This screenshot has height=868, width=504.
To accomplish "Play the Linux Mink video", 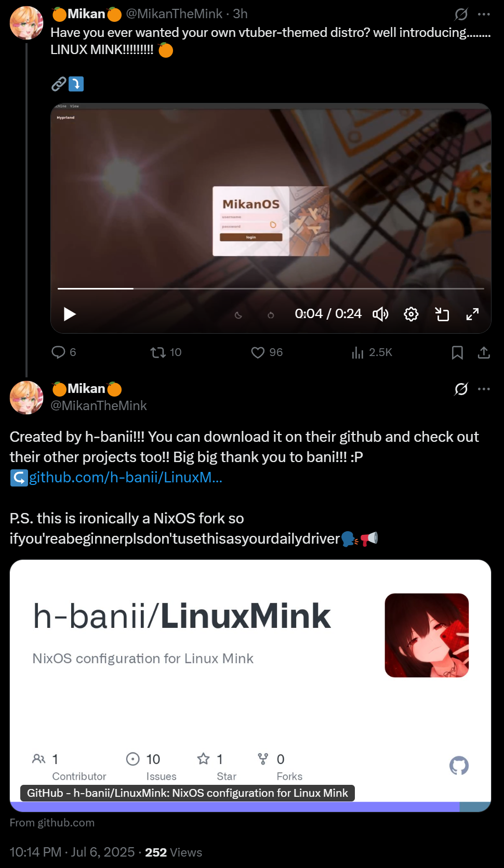I will (70, 314).
